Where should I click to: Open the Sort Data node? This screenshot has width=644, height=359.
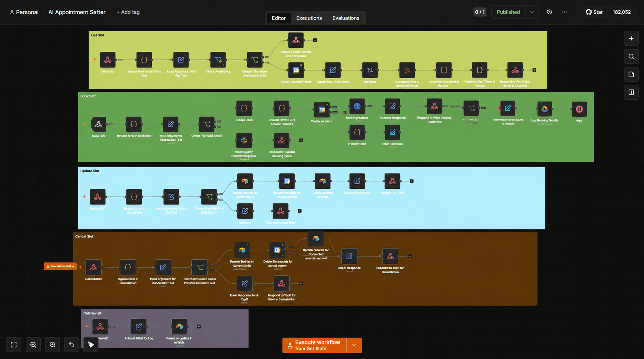coord(370,70)
